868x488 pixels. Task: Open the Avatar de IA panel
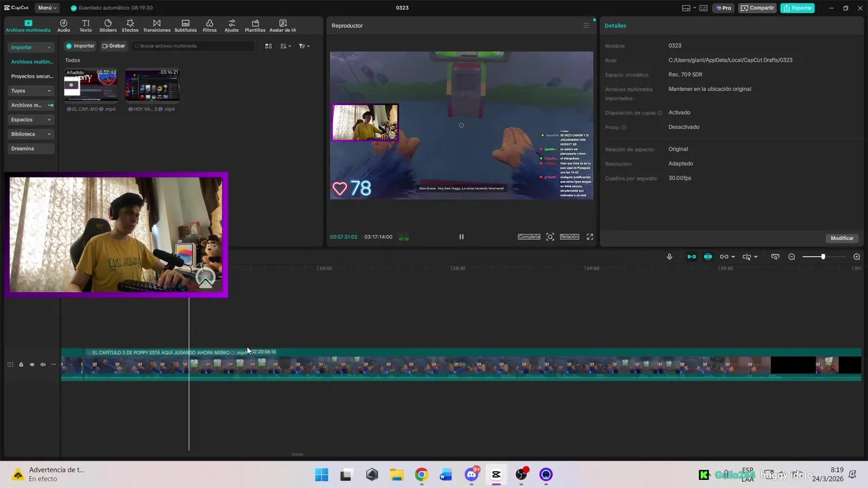(283, 26)
